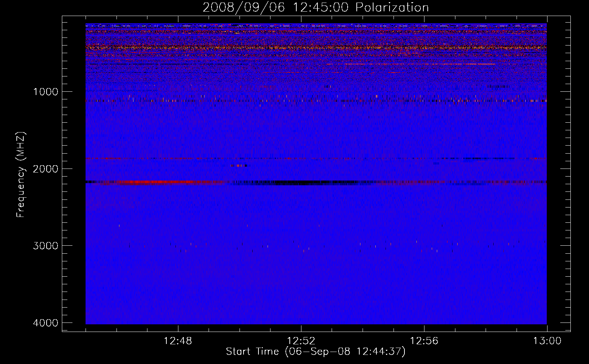Click the 2000 frequency tick label
589x364 pixels.
tap(46, 169)
